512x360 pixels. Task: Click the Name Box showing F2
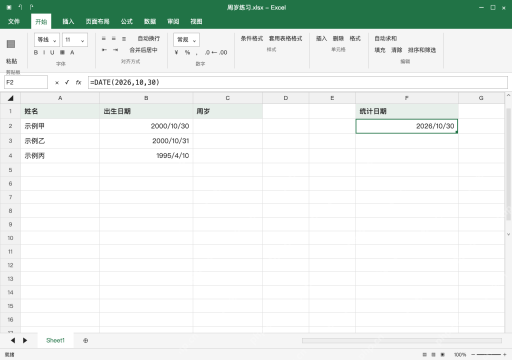point(26,82)
